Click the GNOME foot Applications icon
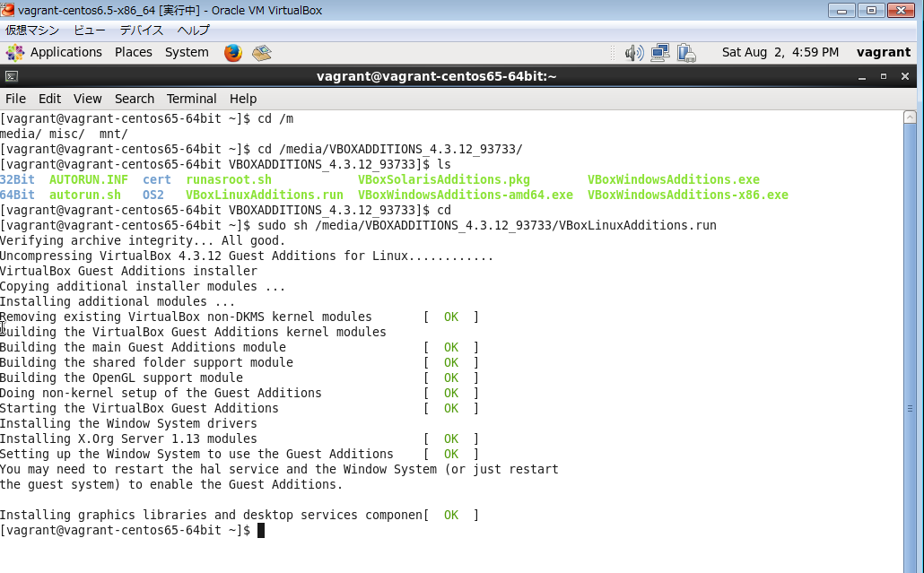The width and height of the screenshot is (924, 573). pos(14,53)
